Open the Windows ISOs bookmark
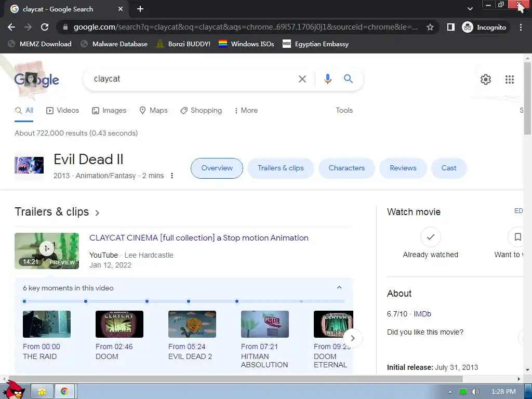 pos(246,44)
